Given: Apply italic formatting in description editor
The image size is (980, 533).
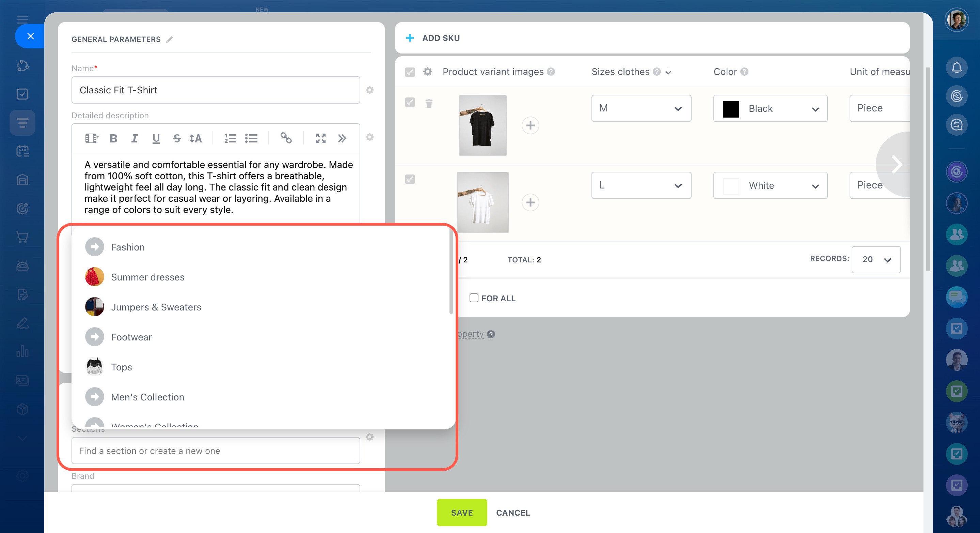Looking at the screenshot, I should coord(134,139).
